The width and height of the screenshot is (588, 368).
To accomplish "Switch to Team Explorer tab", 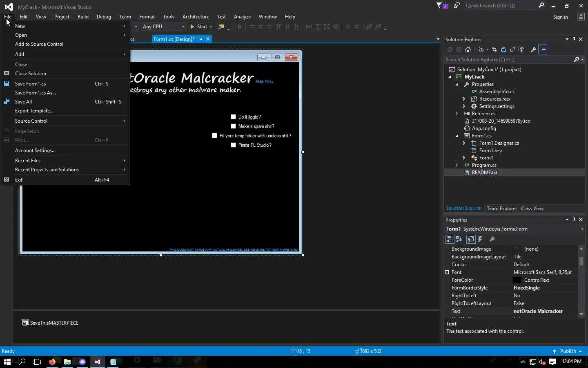I will (x=502, y=209).
